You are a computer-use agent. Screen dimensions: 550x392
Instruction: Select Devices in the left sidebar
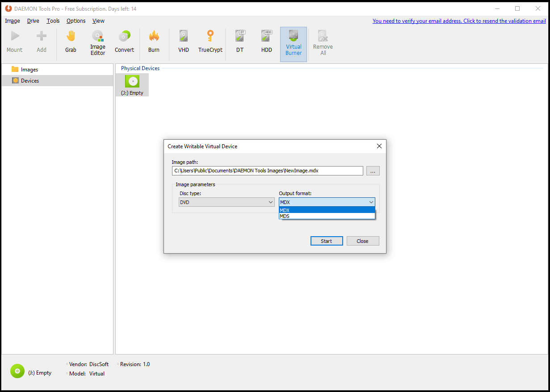(x=58, y=81)
